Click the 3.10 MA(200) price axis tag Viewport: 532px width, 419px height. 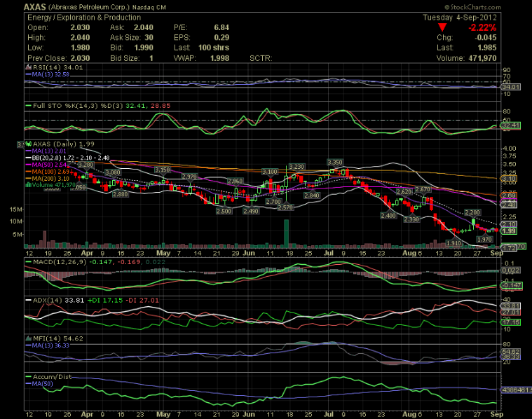[509, 179]
